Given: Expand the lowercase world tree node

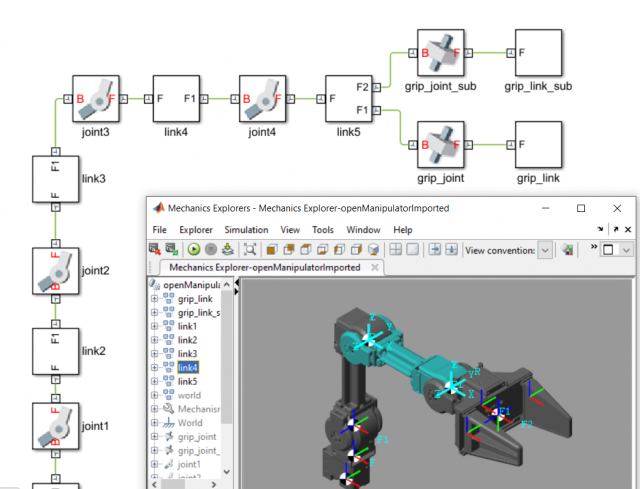Looking at the screenshot, I should pyautogui.click(x=154, y=395).
